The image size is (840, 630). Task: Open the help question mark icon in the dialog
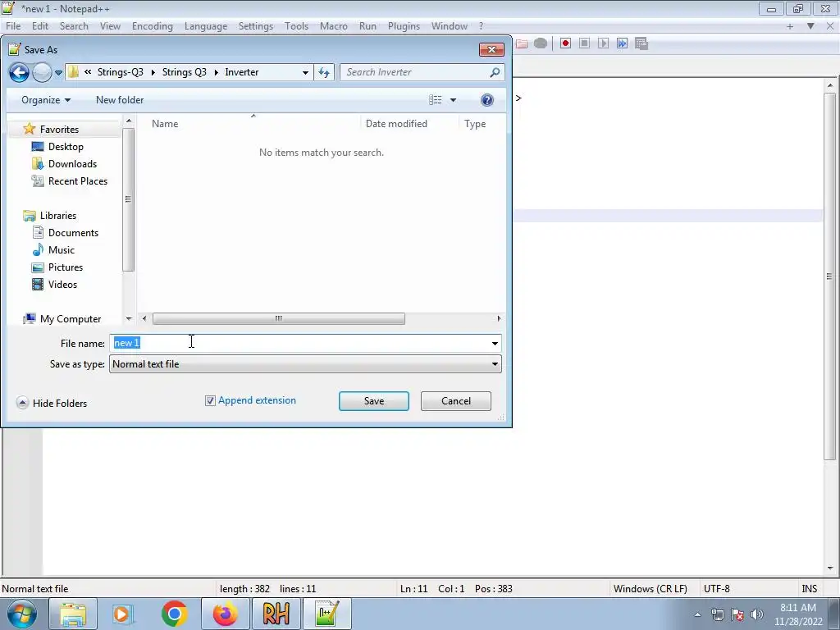tap(487, 100)
